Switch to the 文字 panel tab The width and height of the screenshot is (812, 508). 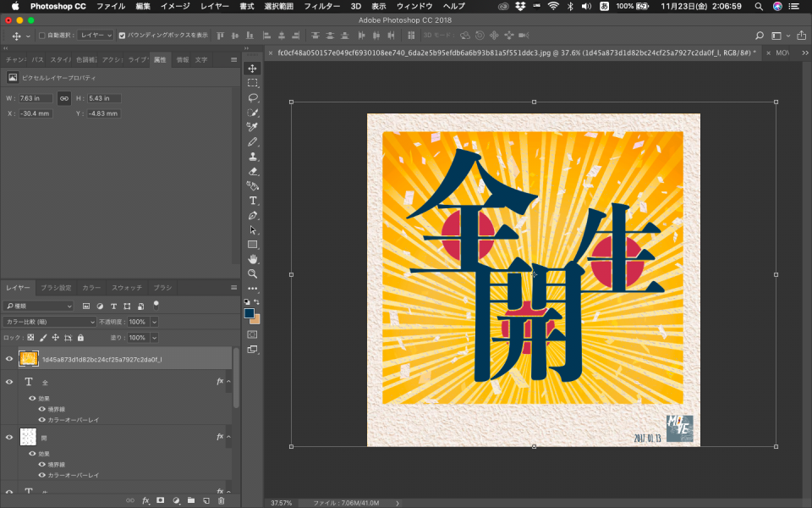point(201,60)
